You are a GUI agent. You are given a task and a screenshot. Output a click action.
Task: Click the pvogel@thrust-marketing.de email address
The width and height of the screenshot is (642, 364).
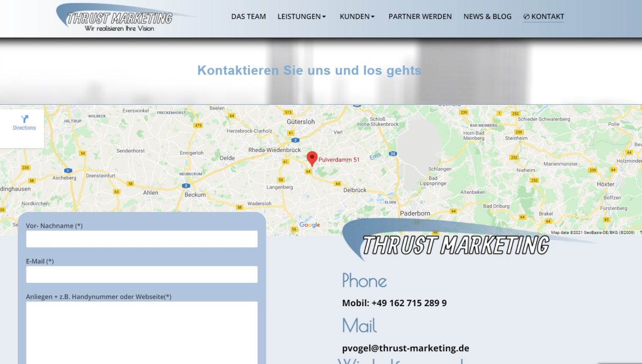405,348
